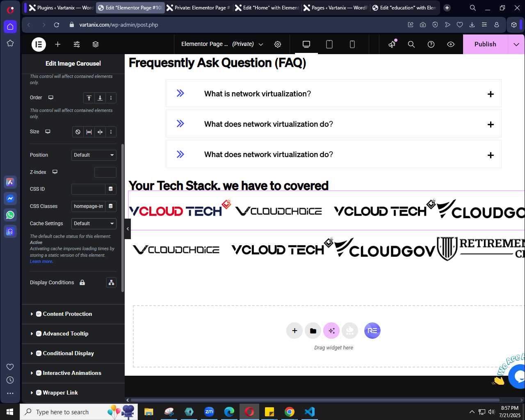This screenshot has height=420, width=525.
Task: Open the Display Conditions button
Action: [111, 283]
